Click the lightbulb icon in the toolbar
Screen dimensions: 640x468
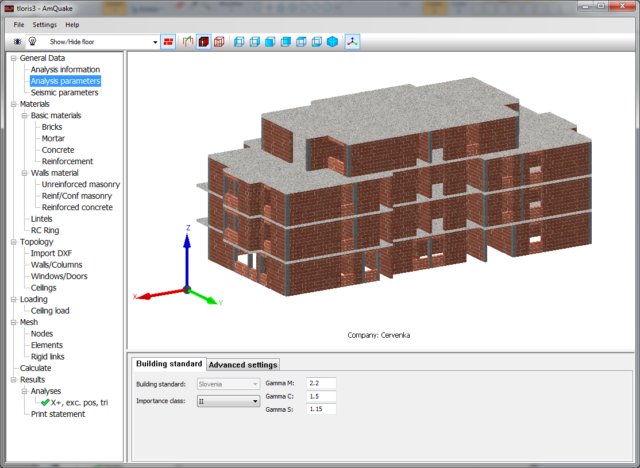31,42
